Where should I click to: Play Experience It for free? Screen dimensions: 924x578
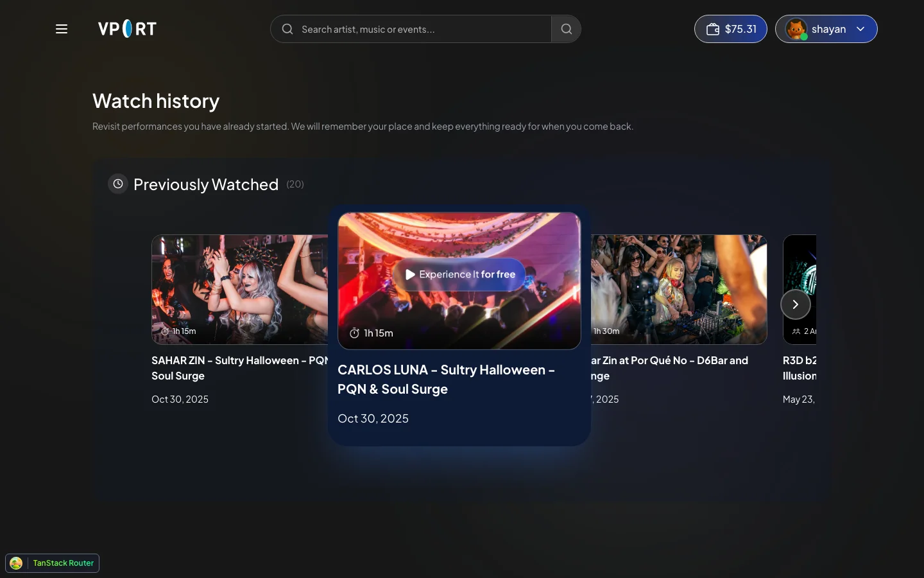(459, 274)
